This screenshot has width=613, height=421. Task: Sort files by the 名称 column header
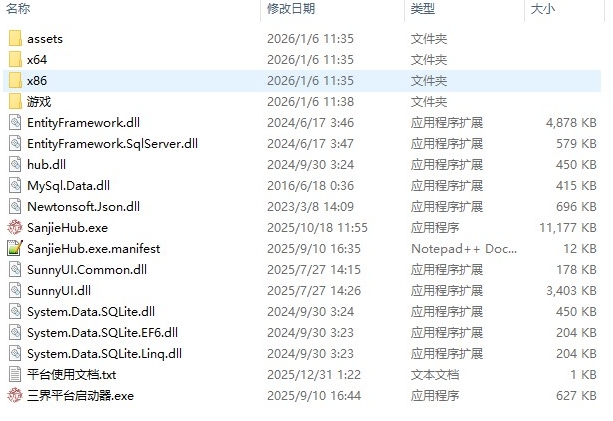[x=18, y=8]
